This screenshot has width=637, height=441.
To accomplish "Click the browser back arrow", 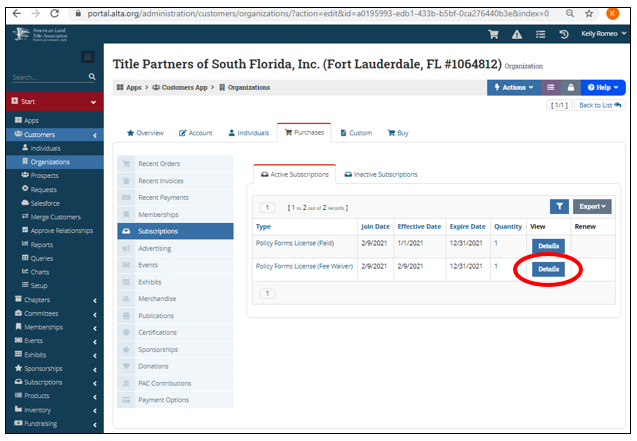I will point(17,13).
